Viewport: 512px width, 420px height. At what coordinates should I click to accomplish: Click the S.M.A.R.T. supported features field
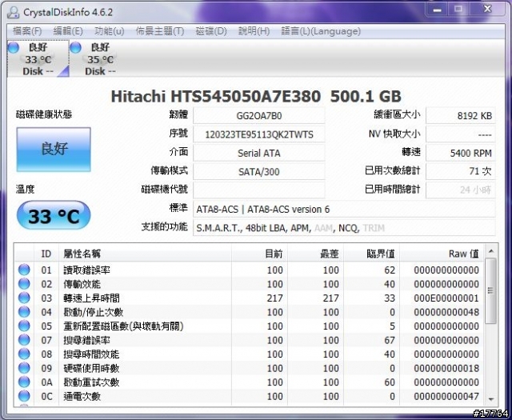pos(344,228)
